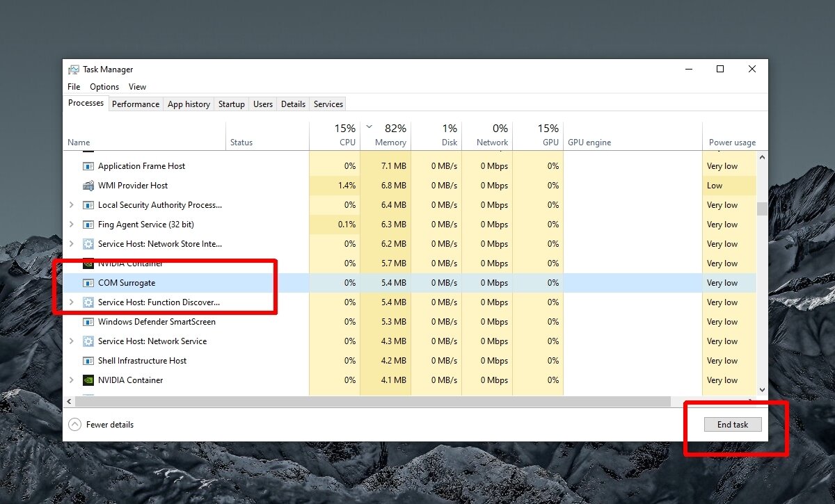Open the Options menu
835x504 pixels.
pos(104,87)
